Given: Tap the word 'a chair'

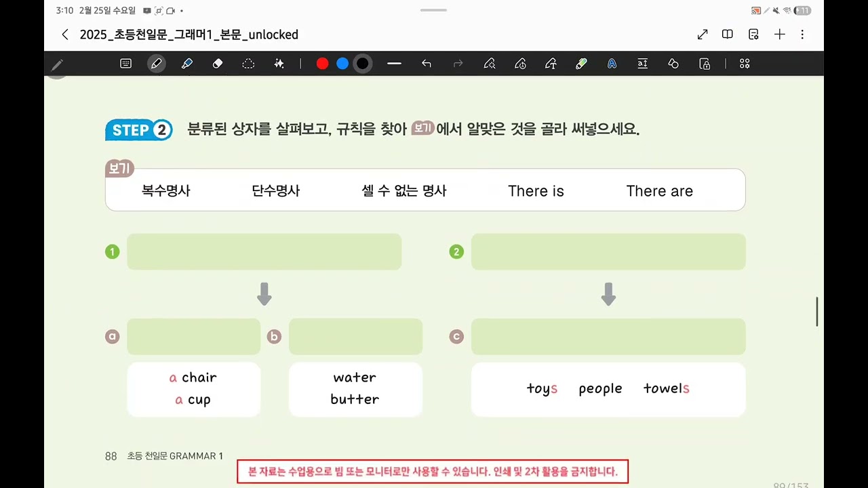Looking at the screenshot, I should tap(193, 378).
